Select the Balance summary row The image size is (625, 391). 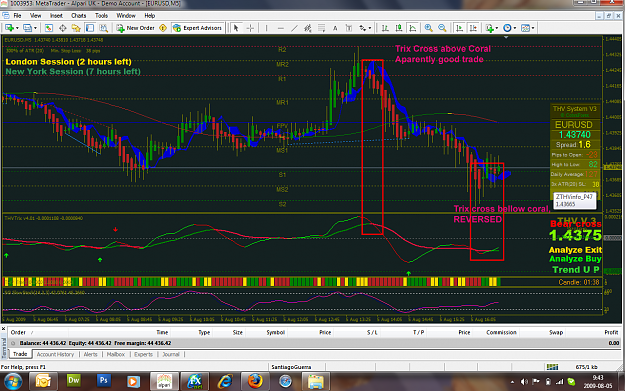(314, 343)
